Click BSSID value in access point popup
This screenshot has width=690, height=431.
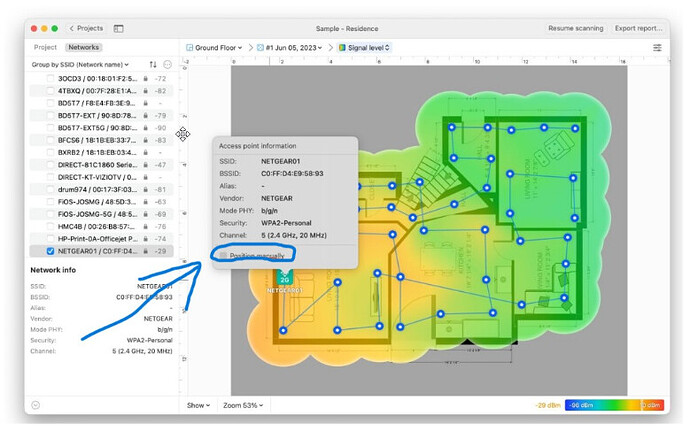pyautogui.click(x=292, y=173)
